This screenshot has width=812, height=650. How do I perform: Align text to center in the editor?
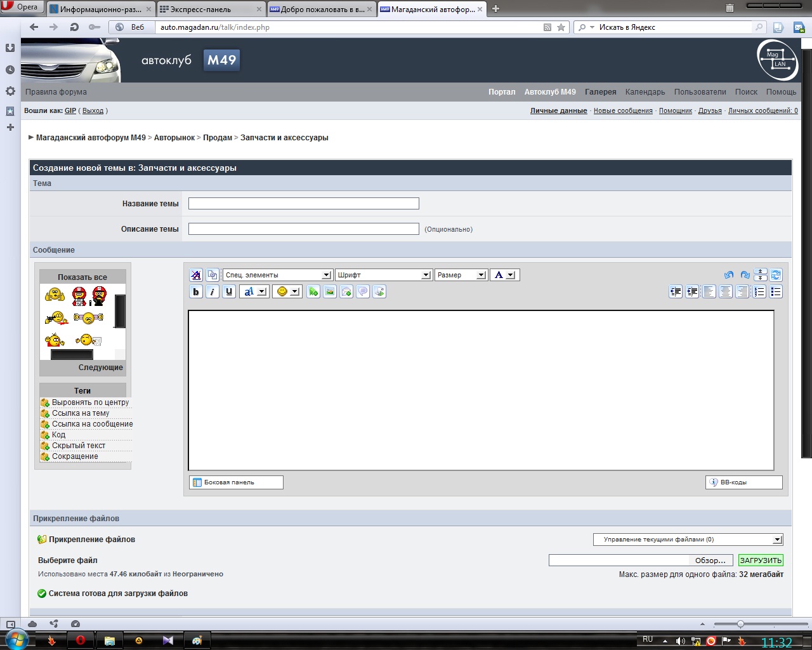[x=725, y=292]
